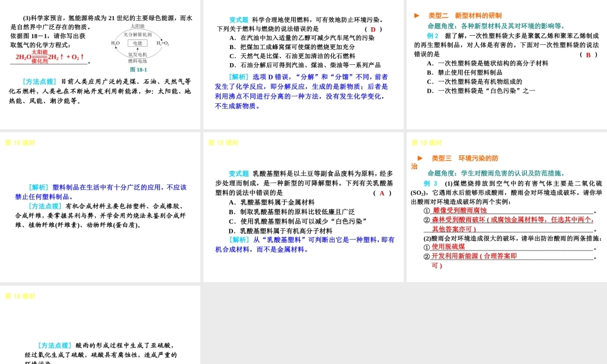Click the 太阳能 label atop the diagram
The height and width of the screenshot is (364, 607).
pos(137,26)
